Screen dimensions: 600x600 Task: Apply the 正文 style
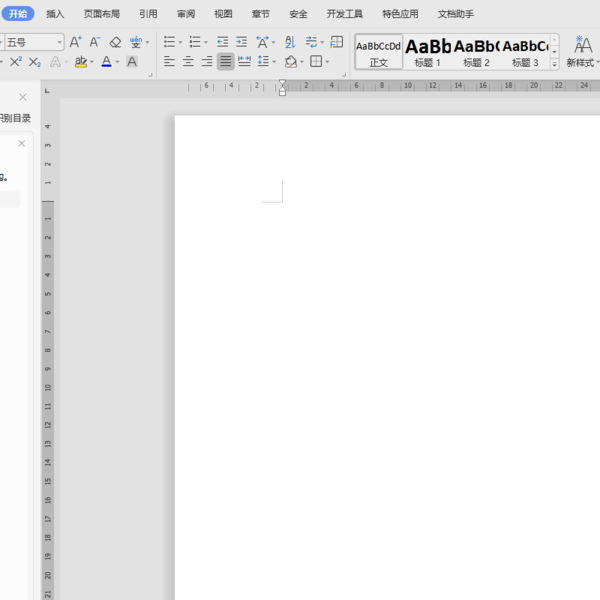coord(379,52)
